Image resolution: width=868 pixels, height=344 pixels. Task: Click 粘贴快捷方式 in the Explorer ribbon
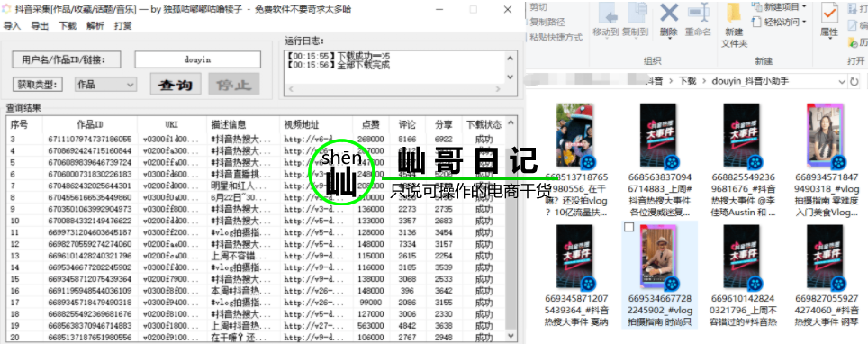(556, 37)
